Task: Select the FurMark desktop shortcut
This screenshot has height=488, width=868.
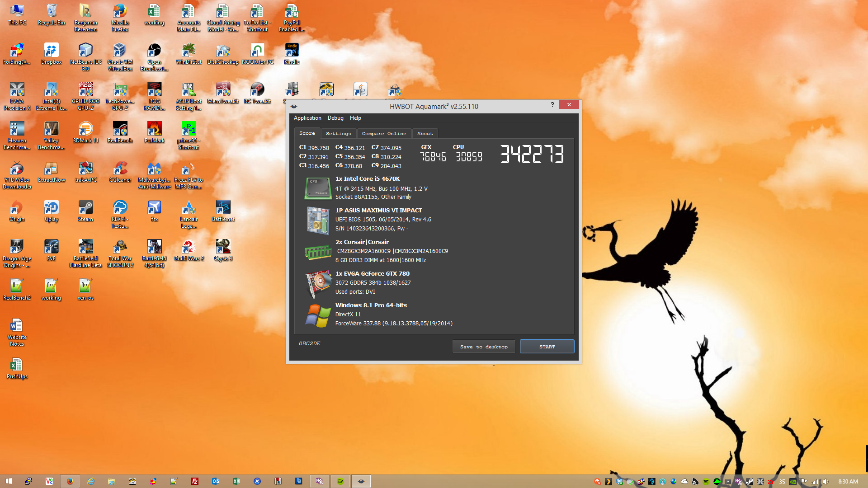Action: point(154,132)
